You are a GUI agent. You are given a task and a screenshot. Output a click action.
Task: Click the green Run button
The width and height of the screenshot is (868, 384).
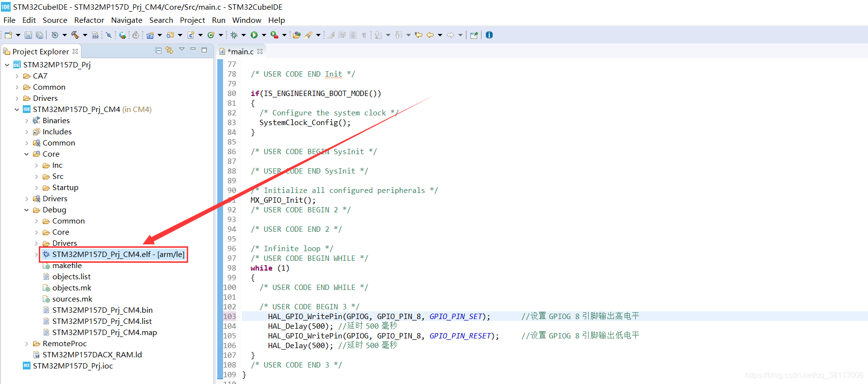click(x=254, y=35)
